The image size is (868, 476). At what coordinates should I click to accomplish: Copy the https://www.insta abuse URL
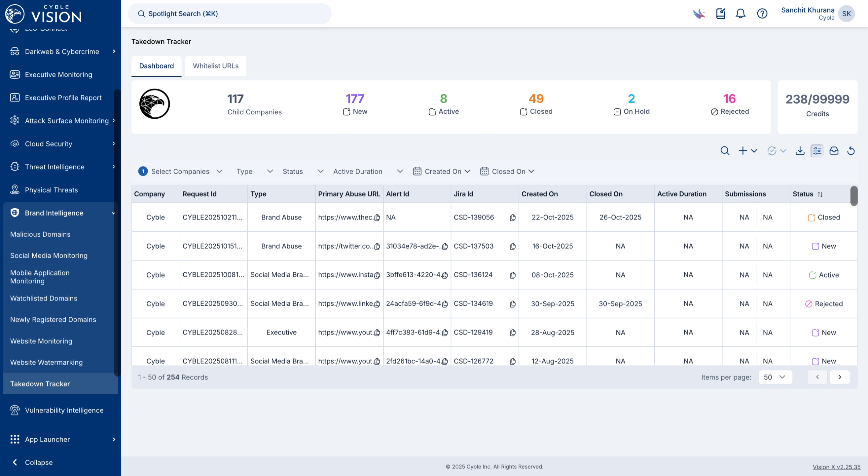377,275
